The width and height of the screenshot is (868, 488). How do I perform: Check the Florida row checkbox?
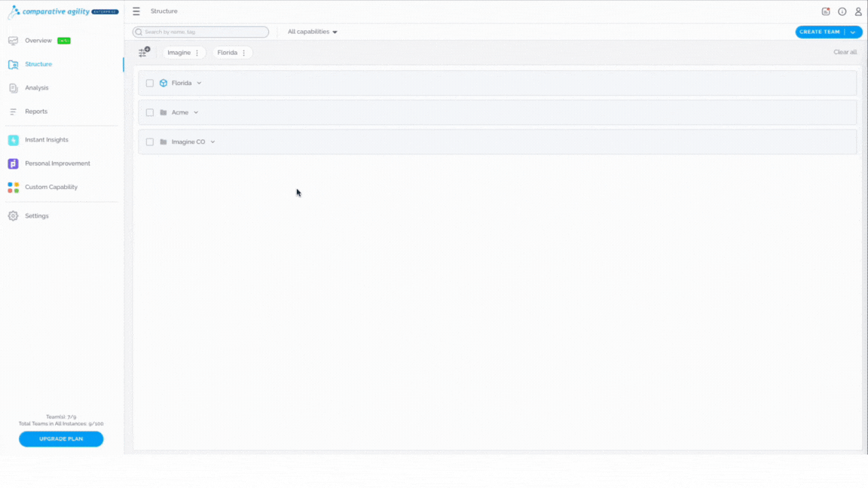tap(149, 83)
